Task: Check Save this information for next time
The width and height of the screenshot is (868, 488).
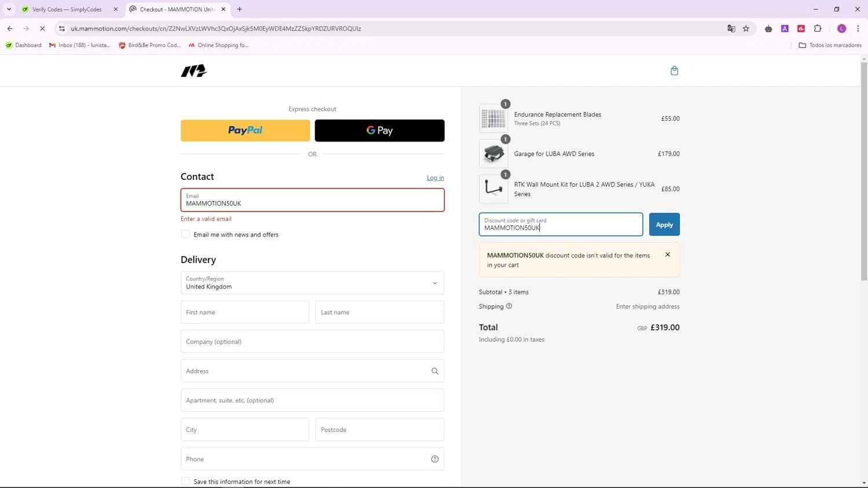Action: [185, 481]
